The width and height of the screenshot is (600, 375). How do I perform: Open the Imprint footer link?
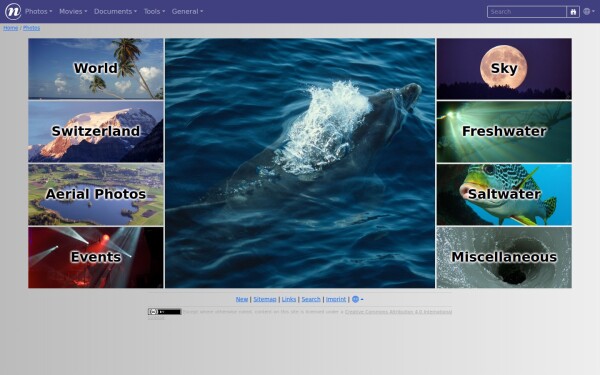(x=336, y=299)
